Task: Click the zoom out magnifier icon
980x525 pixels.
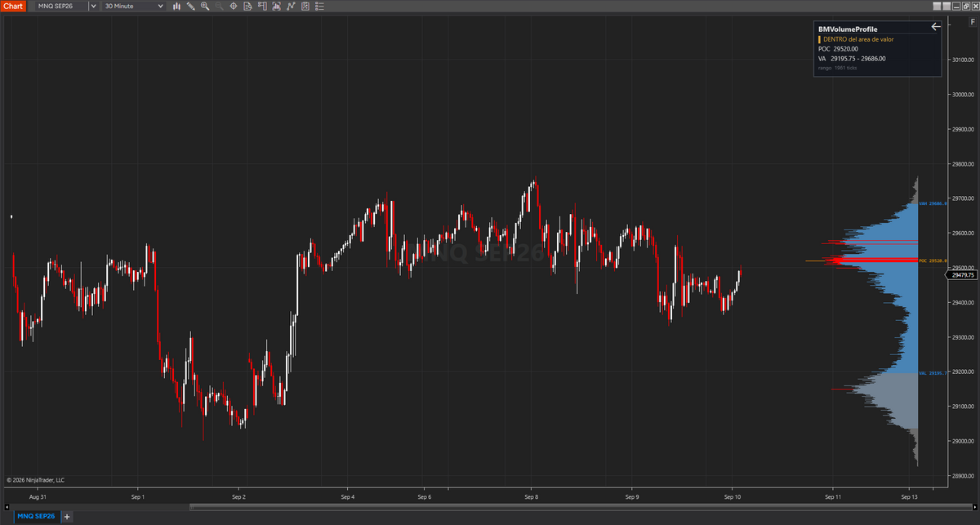Action: 219,6
